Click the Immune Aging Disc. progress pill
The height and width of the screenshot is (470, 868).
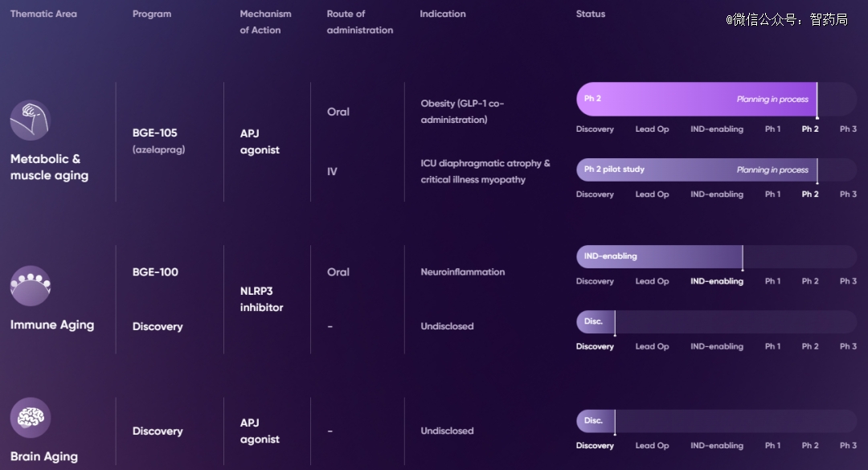tap(596, 321)
